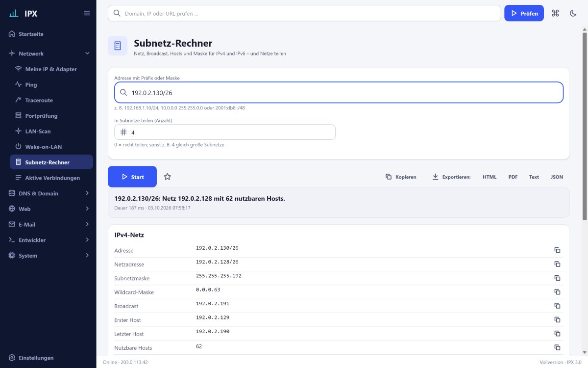Click the export download icon
The height and width of the screenshot is (368, 588).
[435, 177]
